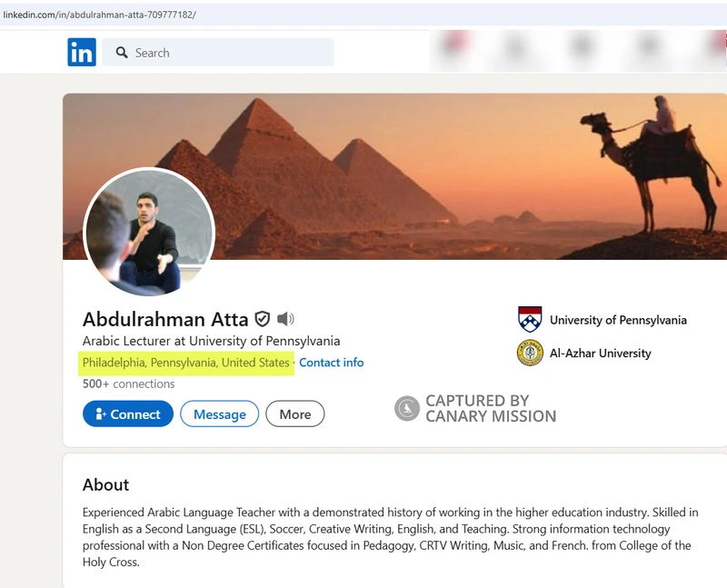Click the About section heading
This screenshot has width=727, height=588.
[105, 484]
